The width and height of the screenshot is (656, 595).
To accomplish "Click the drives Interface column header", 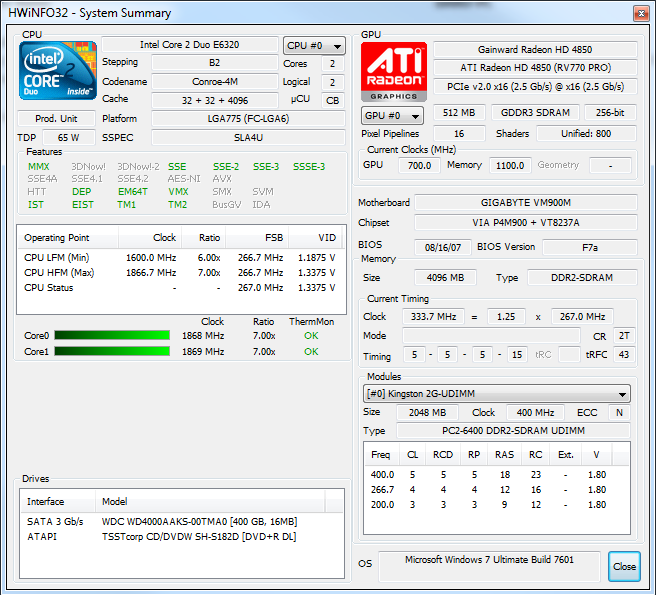I will tap(58, 501).
